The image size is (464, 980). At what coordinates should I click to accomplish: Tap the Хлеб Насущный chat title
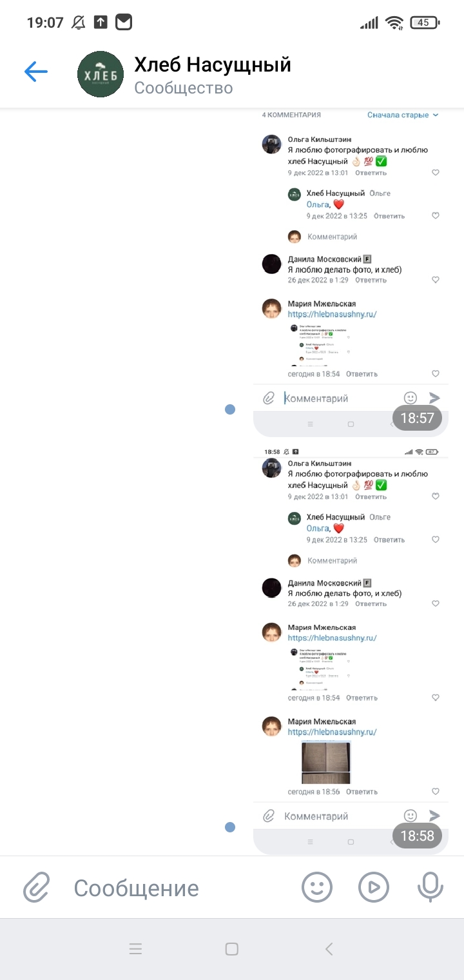[x=213, y=64]
